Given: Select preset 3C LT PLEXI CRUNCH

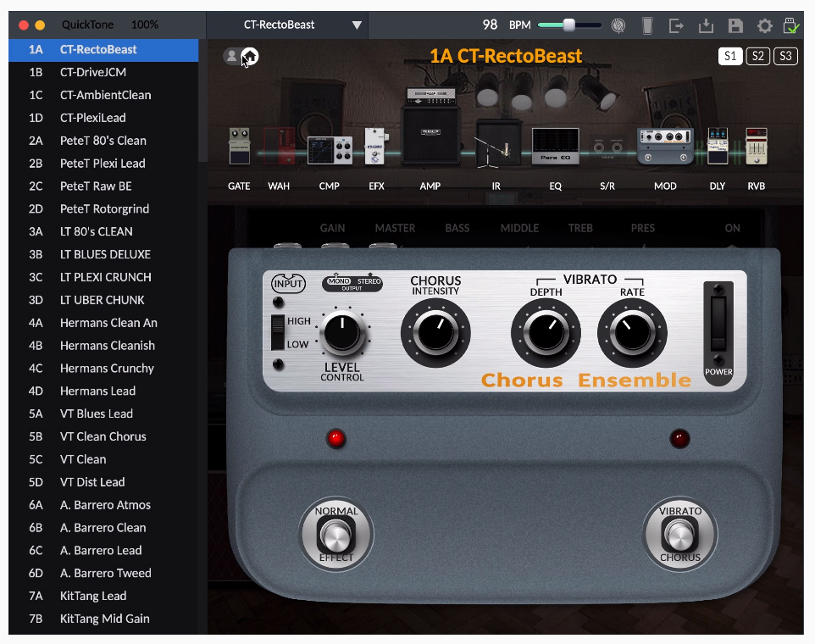Looking at the screenshot, I should pyautogui.click(x=103, y=277).
